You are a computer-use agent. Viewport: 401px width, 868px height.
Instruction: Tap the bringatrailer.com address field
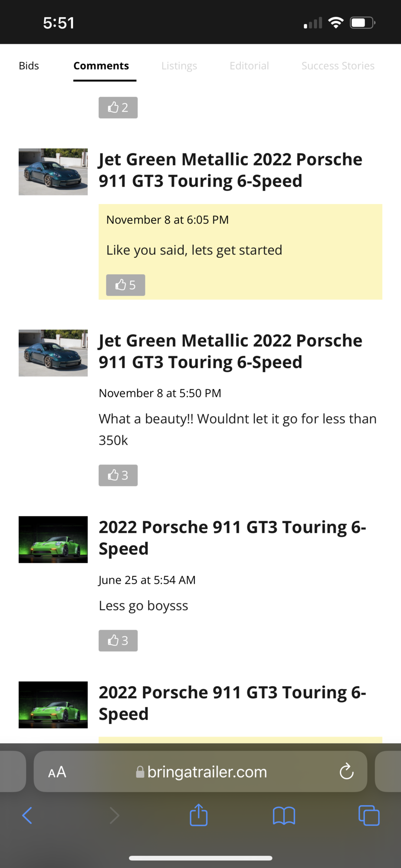point(207,772)
